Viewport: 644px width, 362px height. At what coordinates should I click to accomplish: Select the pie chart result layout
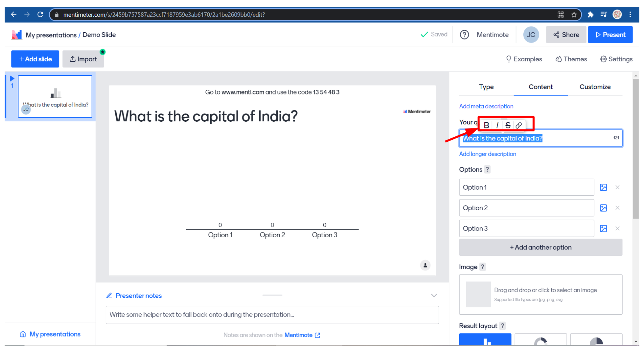[x=596, y=339]
